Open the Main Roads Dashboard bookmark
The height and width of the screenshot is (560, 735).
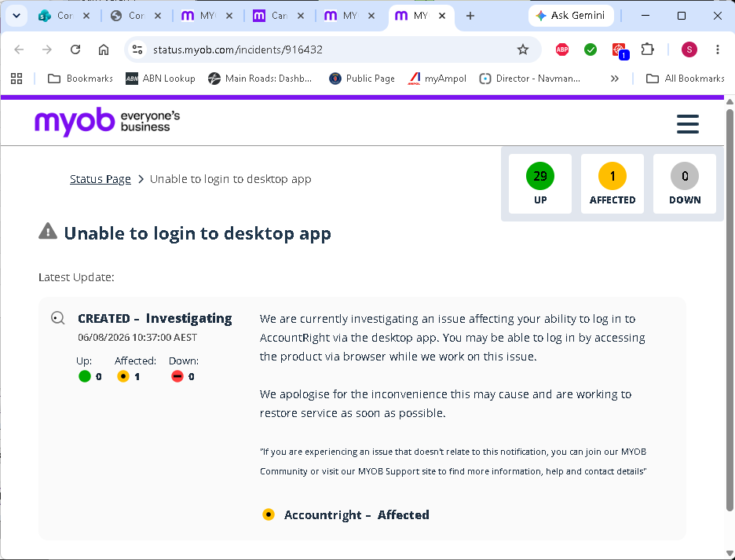click(261, 79)
